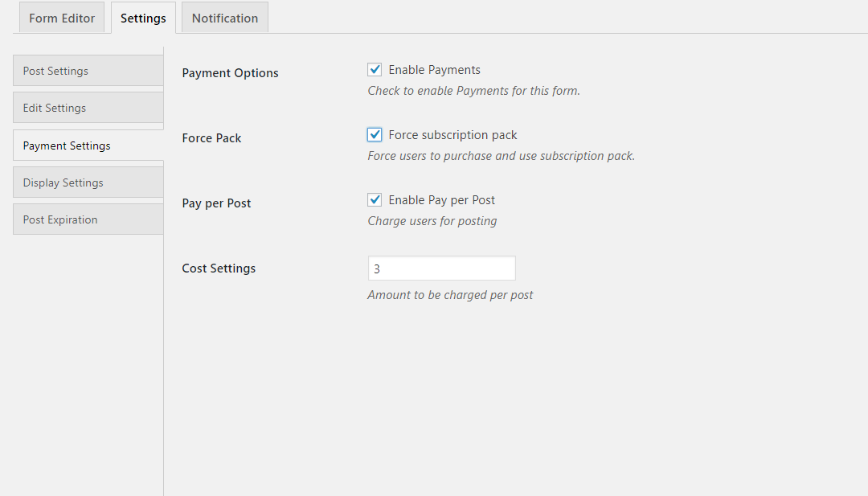
Task: Click the Cost Settings amount field
Action: coord(442,268)
